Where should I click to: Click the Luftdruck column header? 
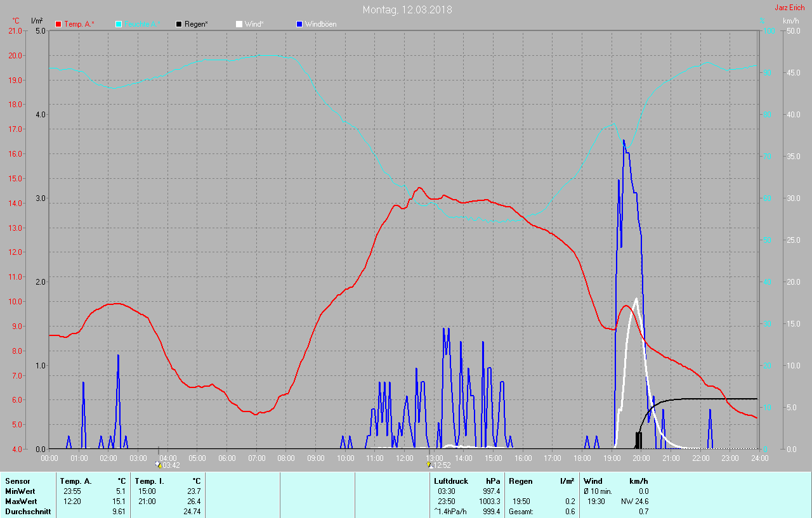tap(451, 481)
